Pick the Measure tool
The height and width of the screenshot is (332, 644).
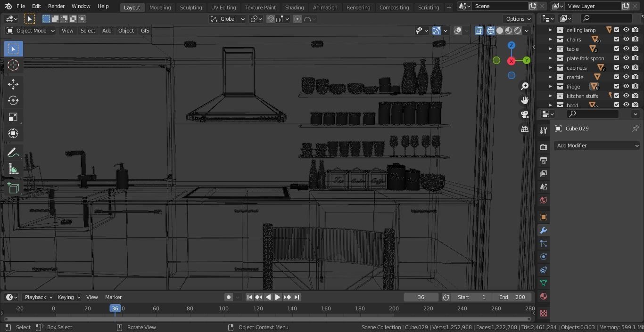pos(13,170)
